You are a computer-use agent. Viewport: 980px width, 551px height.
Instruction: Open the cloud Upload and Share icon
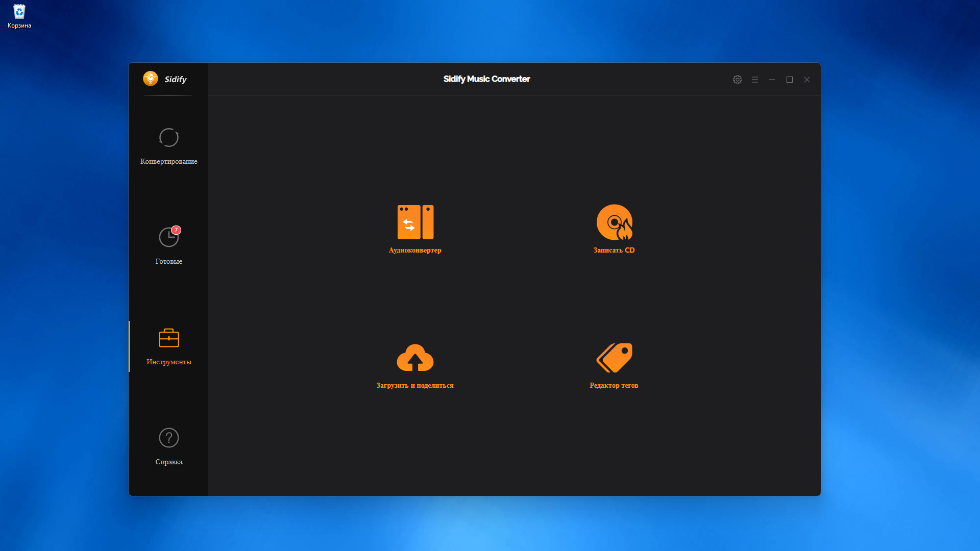click(x=415, y=358)
